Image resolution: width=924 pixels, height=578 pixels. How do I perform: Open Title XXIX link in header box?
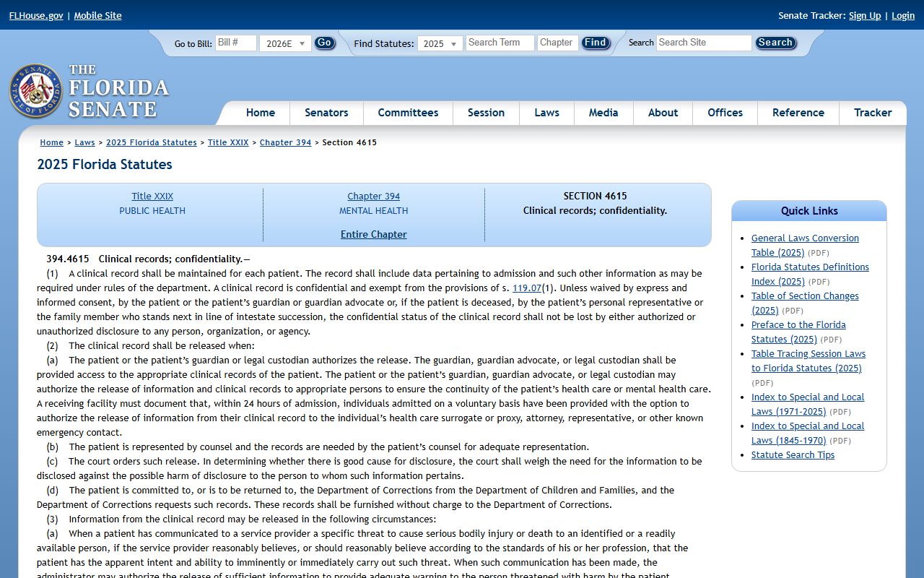point(152,196)
